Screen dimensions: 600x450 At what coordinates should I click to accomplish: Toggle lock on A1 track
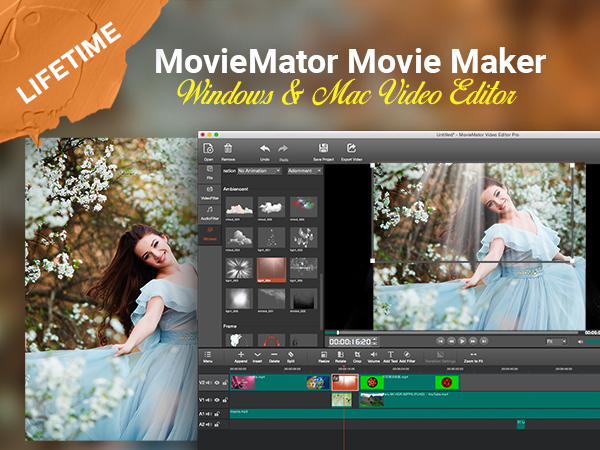tap(217, 414)
